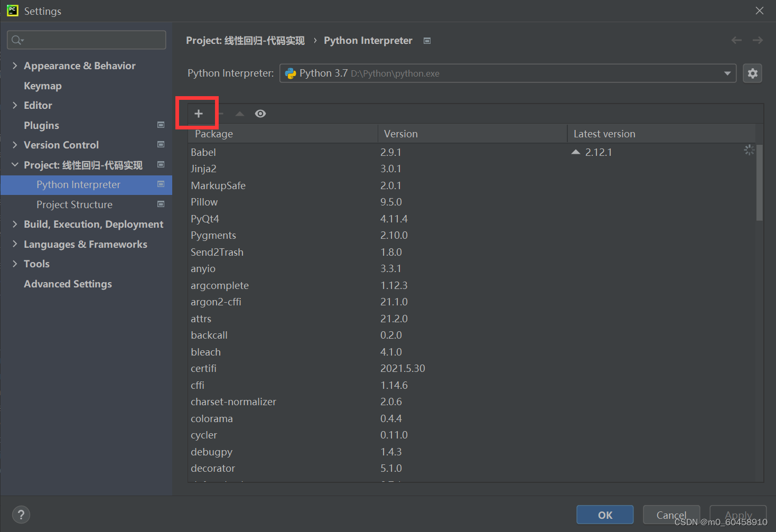Image resolution: width=776 pixels, height=532 pixels.
Task: Select the cycler package row
Action: (x=472, y=435)
